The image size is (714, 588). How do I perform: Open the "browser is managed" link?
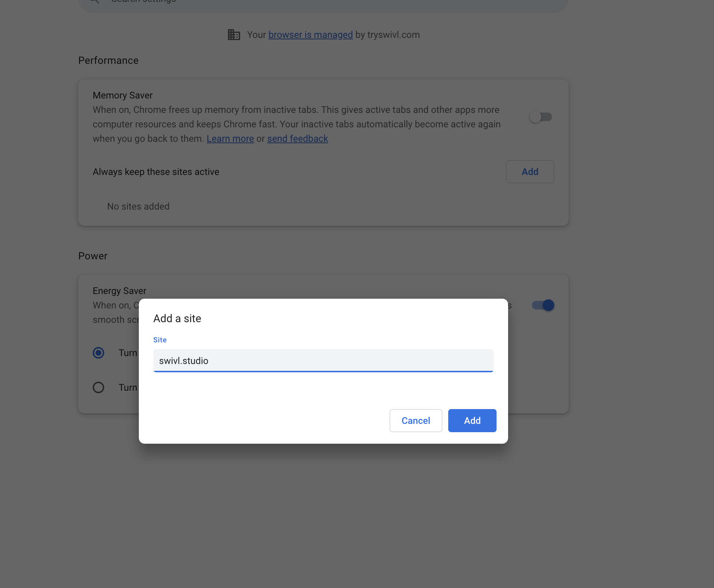pyautogui.click(x=310, y=35)
